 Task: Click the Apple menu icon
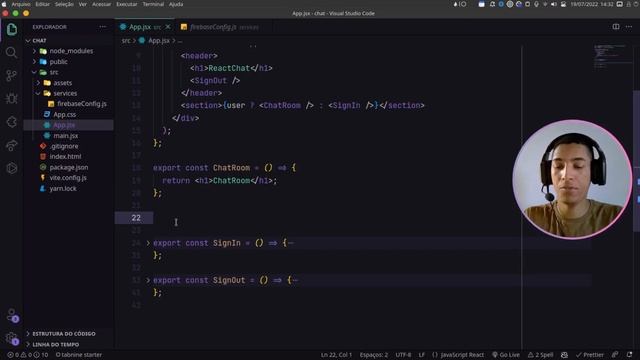tap(4, 4)
